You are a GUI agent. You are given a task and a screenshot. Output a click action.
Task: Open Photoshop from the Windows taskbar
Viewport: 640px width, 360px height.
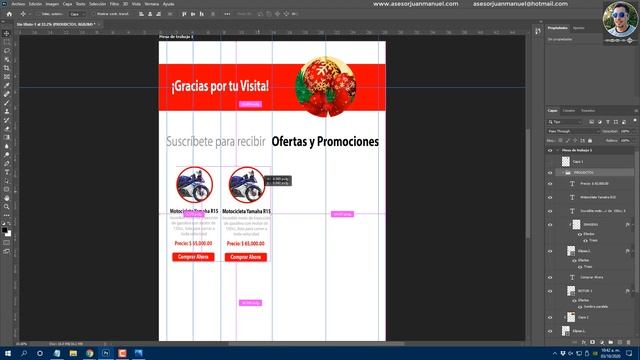click(x=106, y=353)
